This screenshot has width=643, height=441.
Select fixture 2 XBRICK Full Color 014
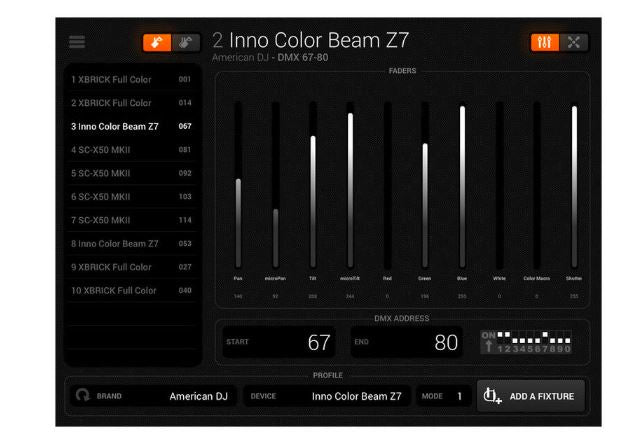131,103
